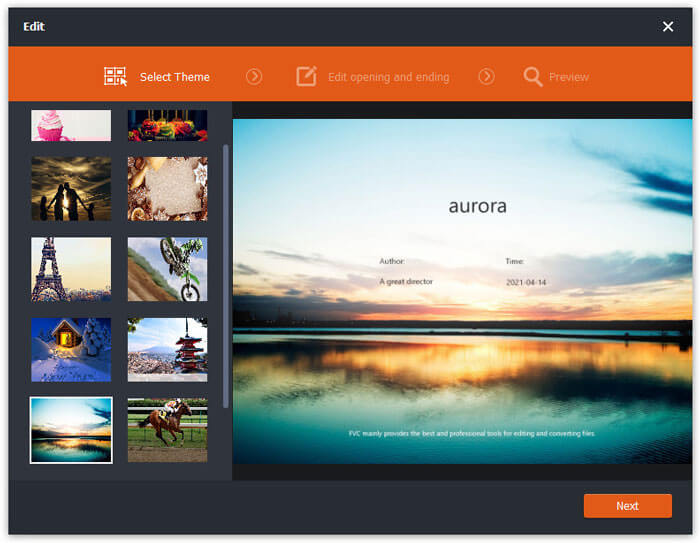The height and width of the screenshot is (543, 700).
Task: Open the Edit opening and ending step
Action: coord(388,77)
